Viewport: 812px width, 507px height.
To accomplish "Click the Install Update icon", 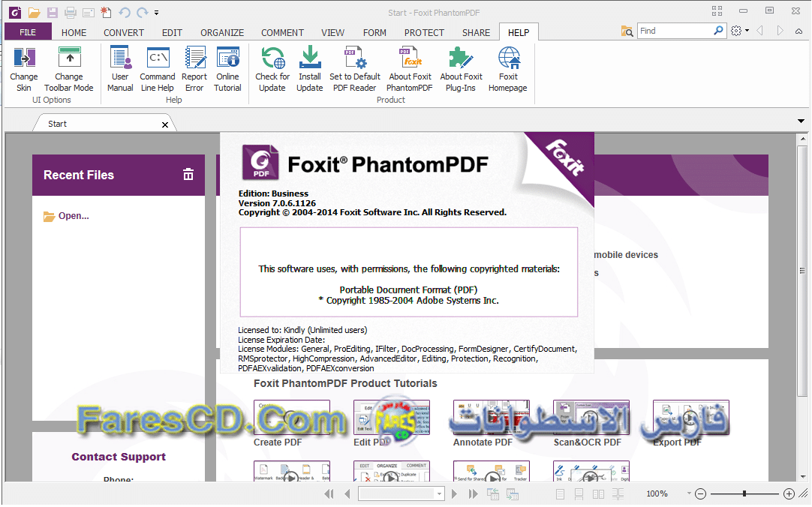I will click(x=310, y=58).
